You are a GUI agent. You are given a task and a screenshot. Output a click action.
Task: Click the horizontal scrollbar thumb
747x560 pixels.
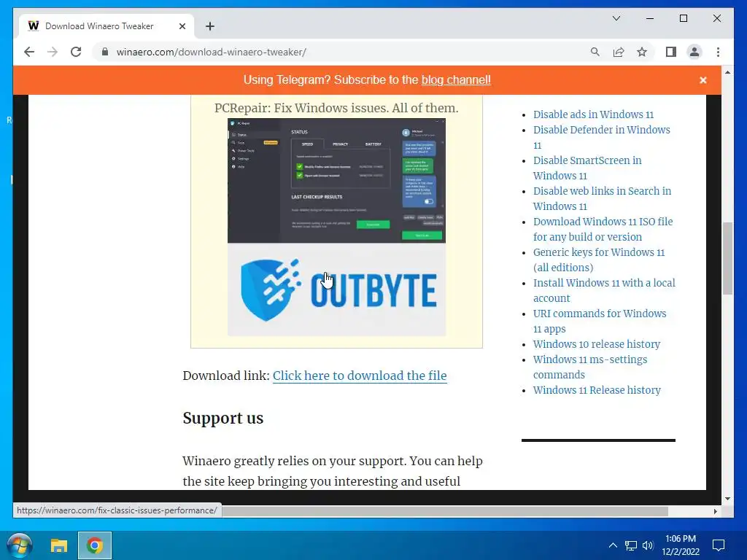(445, 511)
